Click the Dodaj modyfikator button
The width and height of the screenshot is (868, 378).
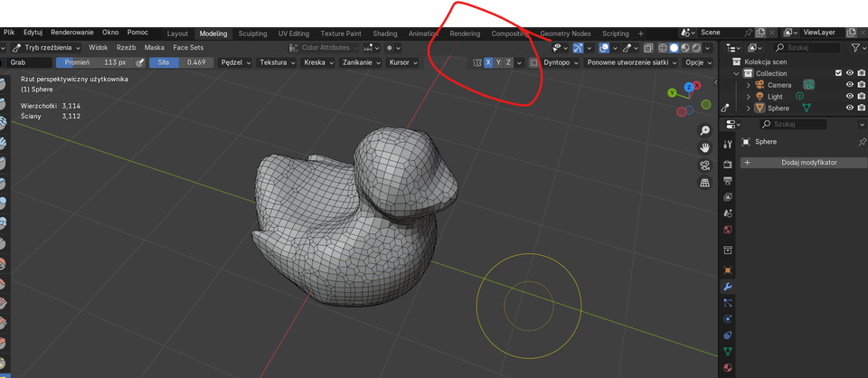click(803, 163)
